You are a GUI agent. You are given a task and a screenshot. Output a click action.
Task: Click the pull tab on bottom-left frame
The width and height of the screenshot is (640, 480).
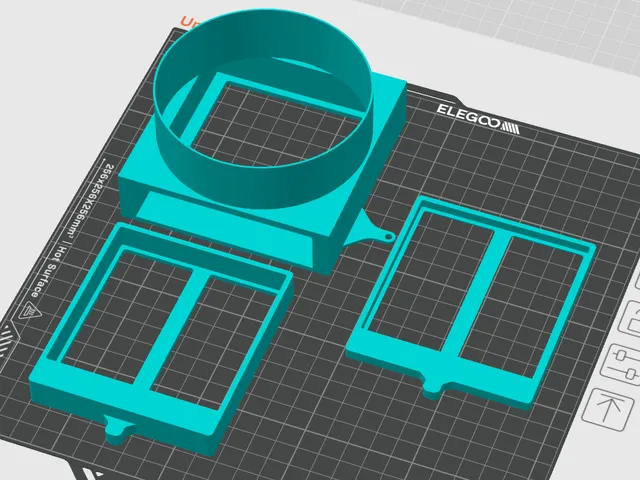118,427
